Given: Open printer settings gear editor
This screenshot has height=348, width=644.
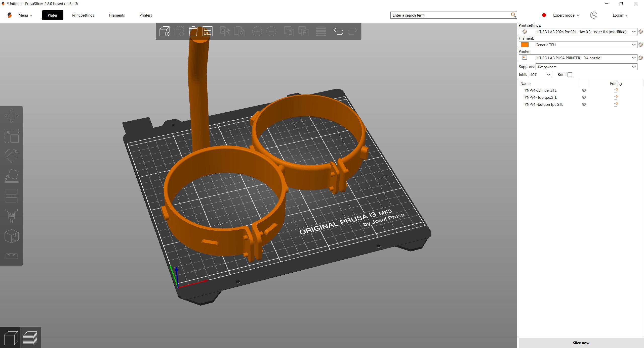Looking at the screenshot, I should tap(641, 58).
